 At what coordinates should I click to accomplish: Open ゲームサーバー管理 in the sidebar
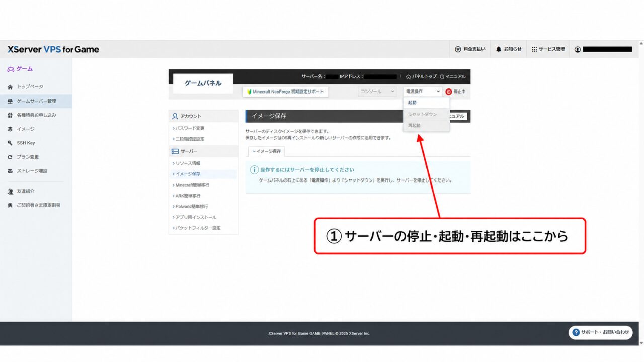[36, 101]
